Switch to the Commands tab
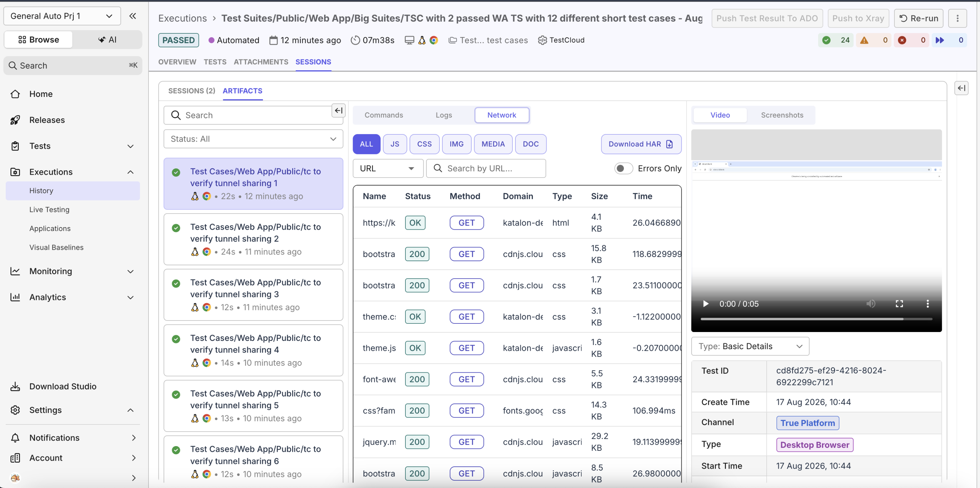980x488 pixels. 383,115
